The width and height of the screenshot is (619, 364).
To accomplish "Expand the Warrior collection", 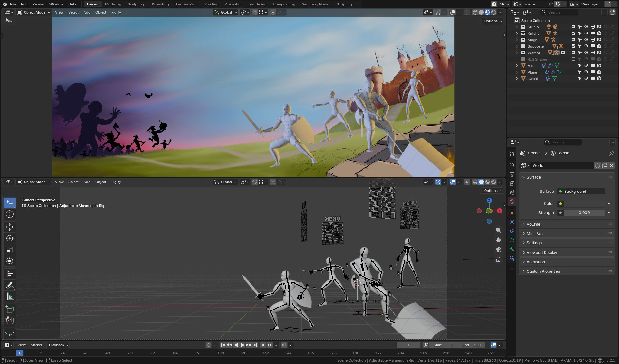I will (517, 53).
